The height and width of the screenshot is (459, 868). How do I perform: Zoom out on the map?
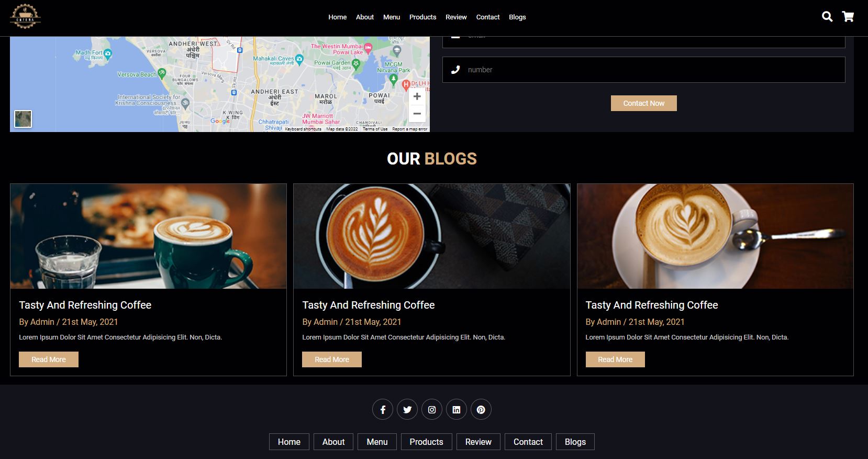coord(417,113)
